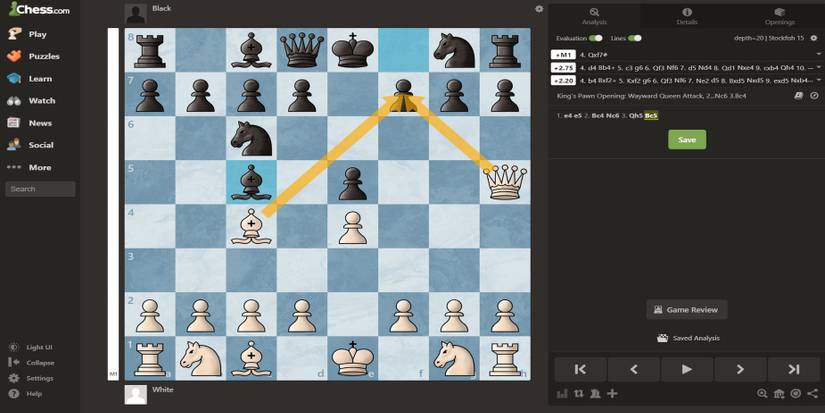Viewport: 825px width, 413px height.
Task: Focus the sidebar Search field
Action: click(x=41, y=189)
